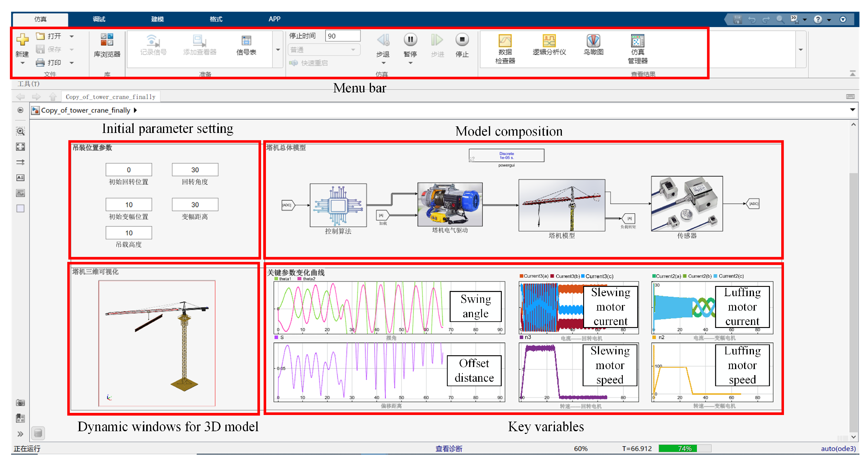The width and height of the screenshot is (868, 466).
Task: Click the auto(ode3) solver link
Action: (838, 449)
